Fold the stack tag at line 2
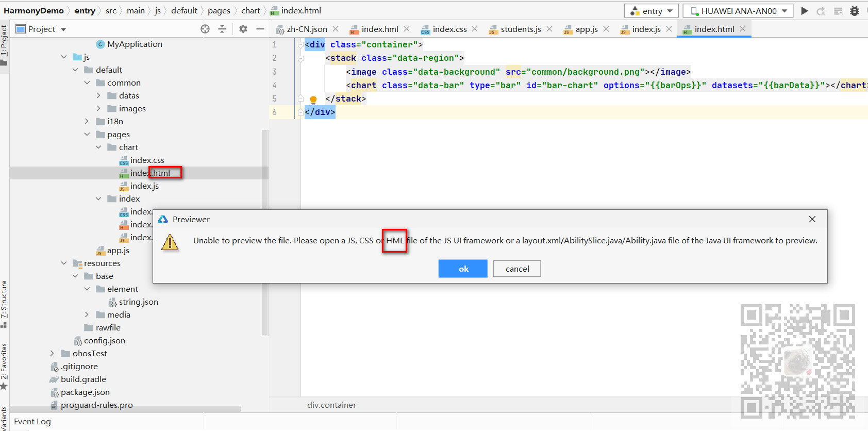This screenshot has width=868, height=431. point(301,58)
